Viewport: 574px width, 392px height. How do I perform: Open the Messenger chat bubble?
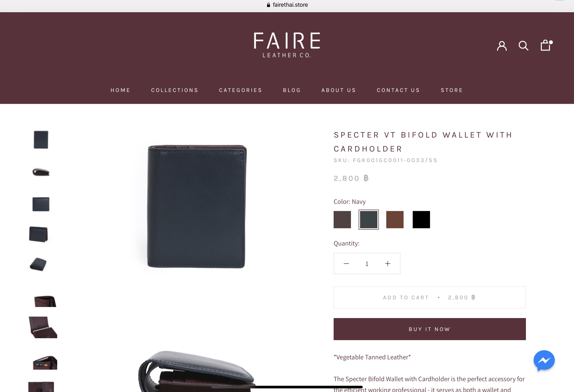(x=544, y=360)
